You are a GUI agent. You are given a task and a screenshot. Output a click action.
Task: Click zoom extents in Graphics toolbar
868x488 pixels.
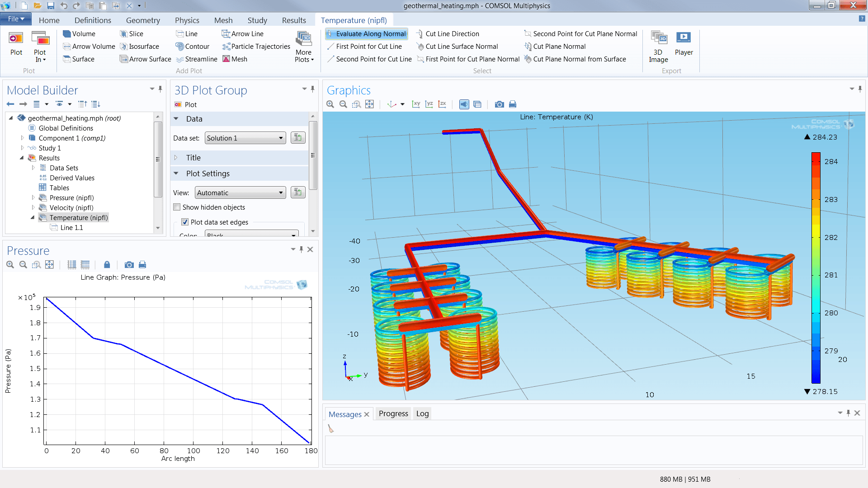click(x=369, y=104)
